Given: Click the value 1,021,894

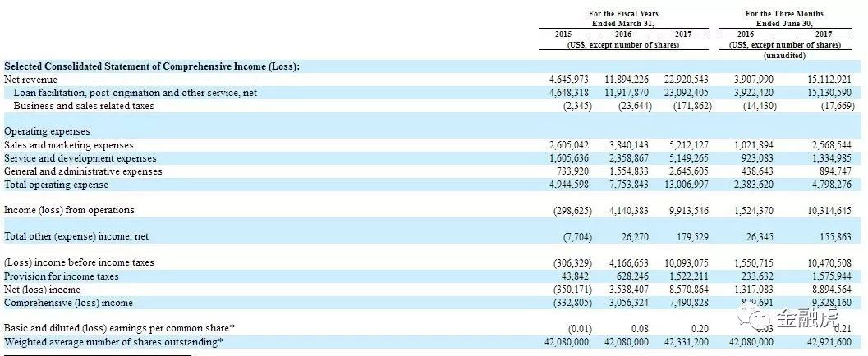Looking at the screenshot, I should point(754,145).
